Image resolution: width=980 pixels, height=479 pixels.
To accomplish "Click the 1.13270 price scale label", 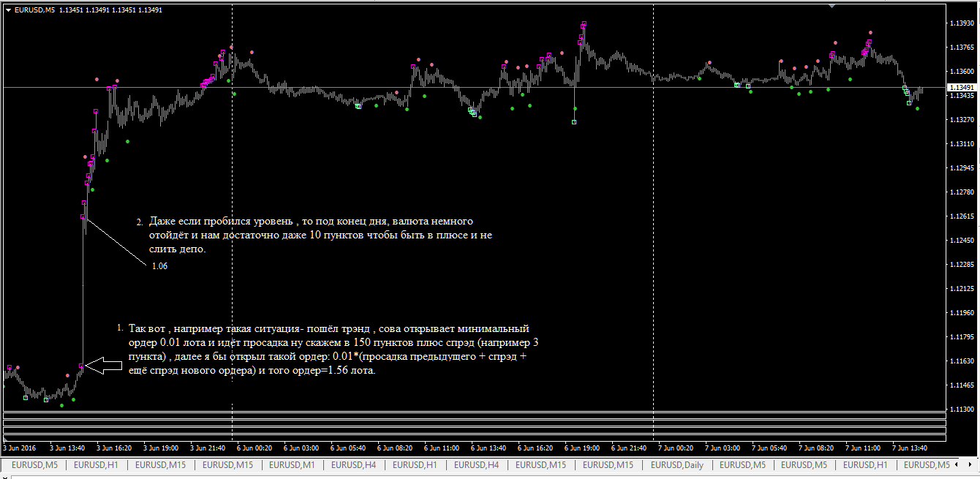I will (960, 120).
